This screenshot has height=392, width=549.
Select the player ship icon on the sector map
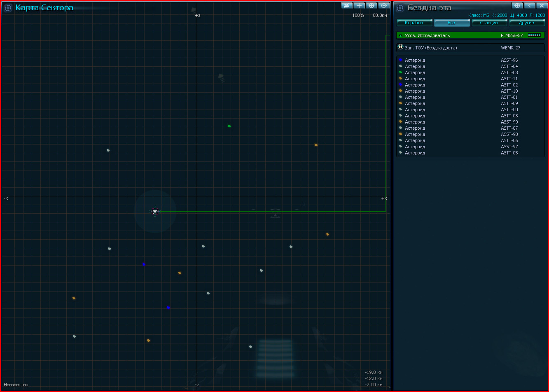[x=155, y=212]
